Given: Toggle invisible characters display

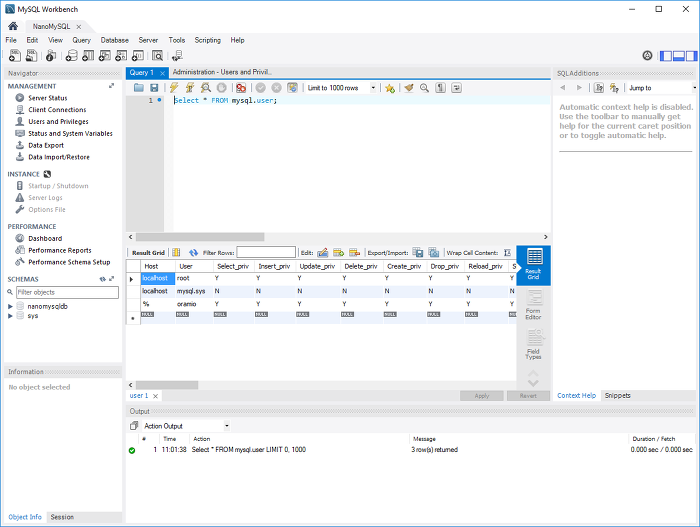Looking at the screenshot, I should click(441, 88).
